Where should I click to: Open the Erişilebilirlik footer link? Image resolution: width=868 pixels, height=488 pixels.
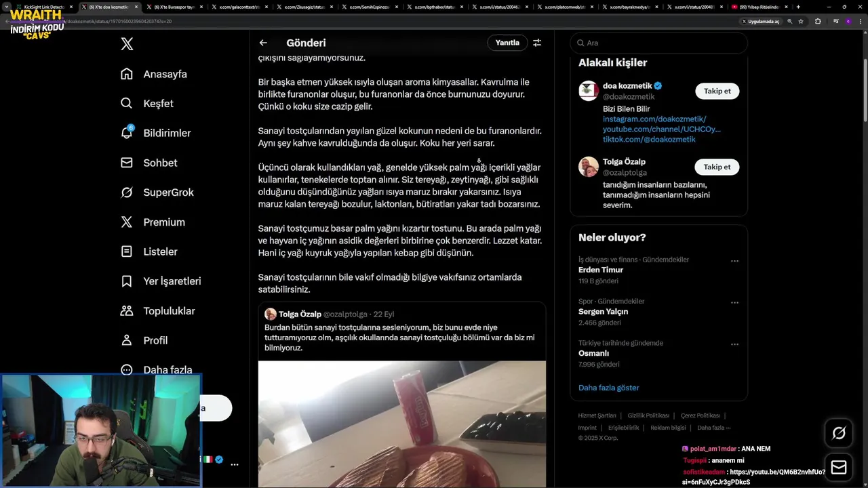623,428
